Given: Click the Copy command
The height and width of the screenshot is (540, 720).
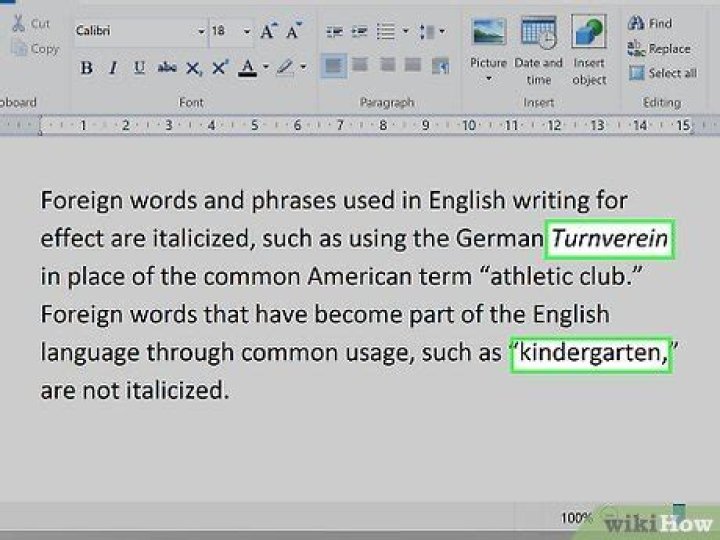Looking at the screenshot, I should coord(36,49).
